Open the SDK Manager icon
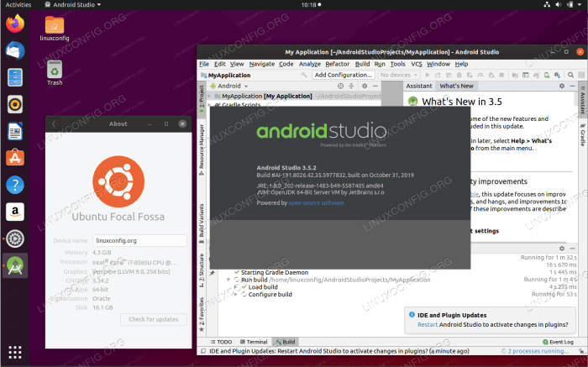The image size is (588, 367). pyautogui.click(x=557, y=75)
